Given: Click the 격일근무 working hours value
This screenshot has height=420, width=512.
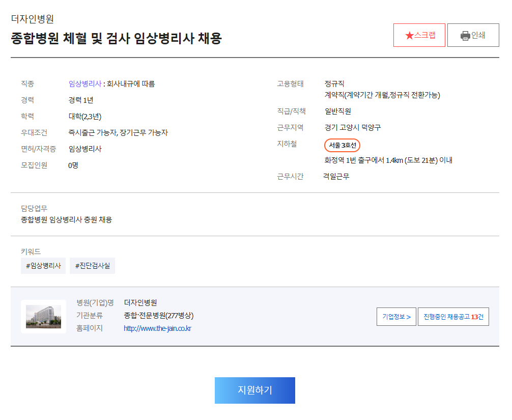Looking at the screenshot, I should (336, 177).
